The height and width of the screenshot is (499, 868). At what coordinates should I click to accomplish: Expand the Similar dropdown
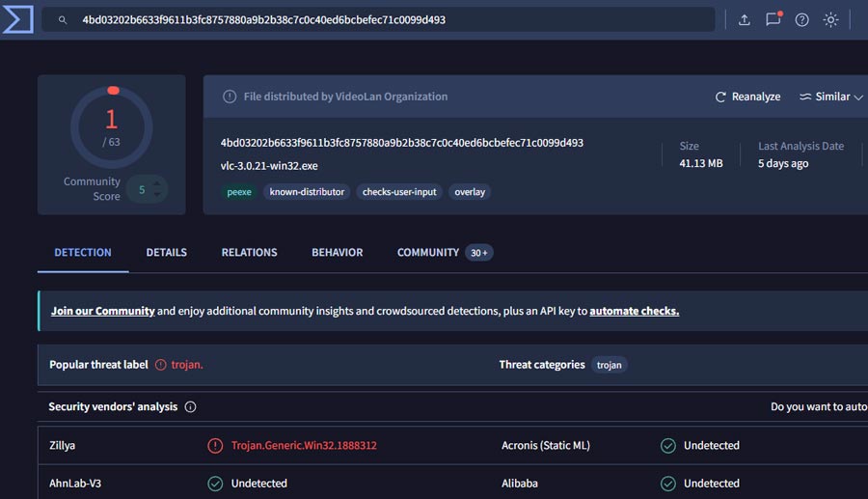(x=831, y=97)
